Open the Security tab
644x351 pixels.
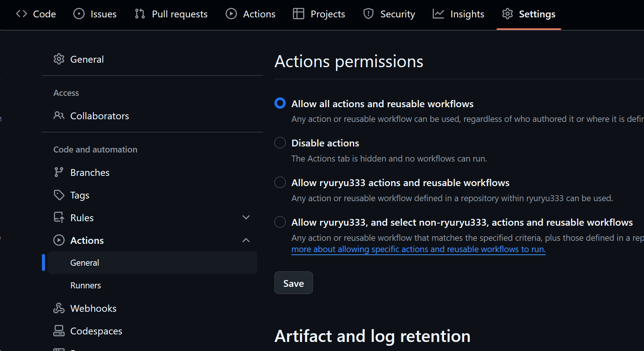(389, 14)
